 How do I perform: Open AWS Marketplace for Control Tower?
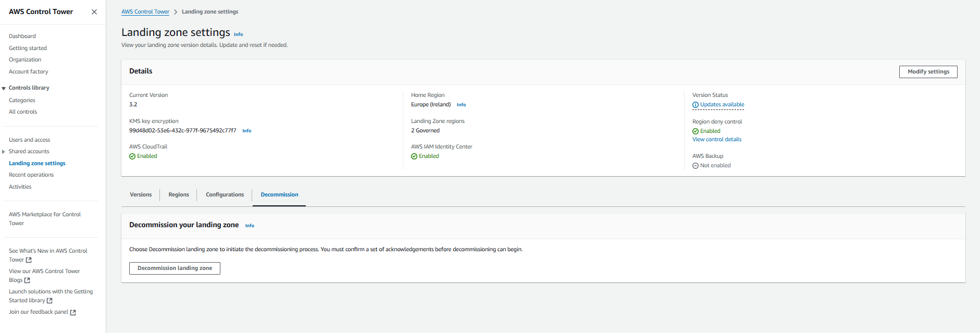click(x=45, y=218)
